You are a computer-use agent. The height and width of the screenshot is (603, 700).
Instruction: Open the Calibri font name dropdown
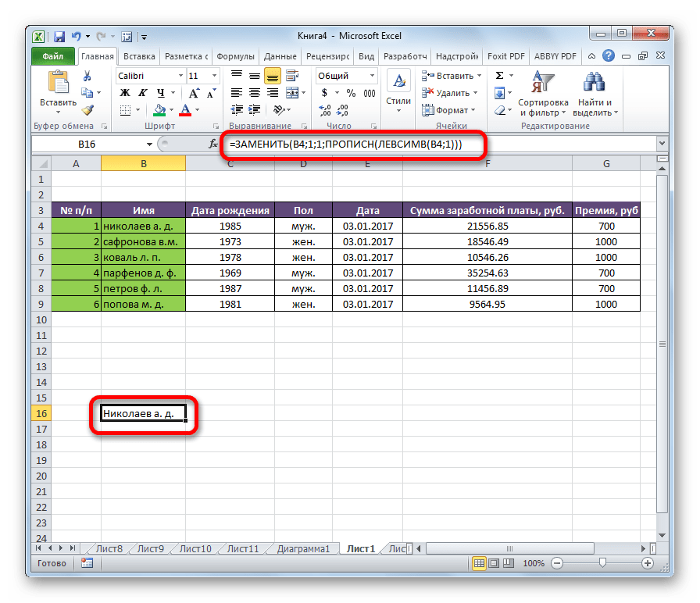179,76
